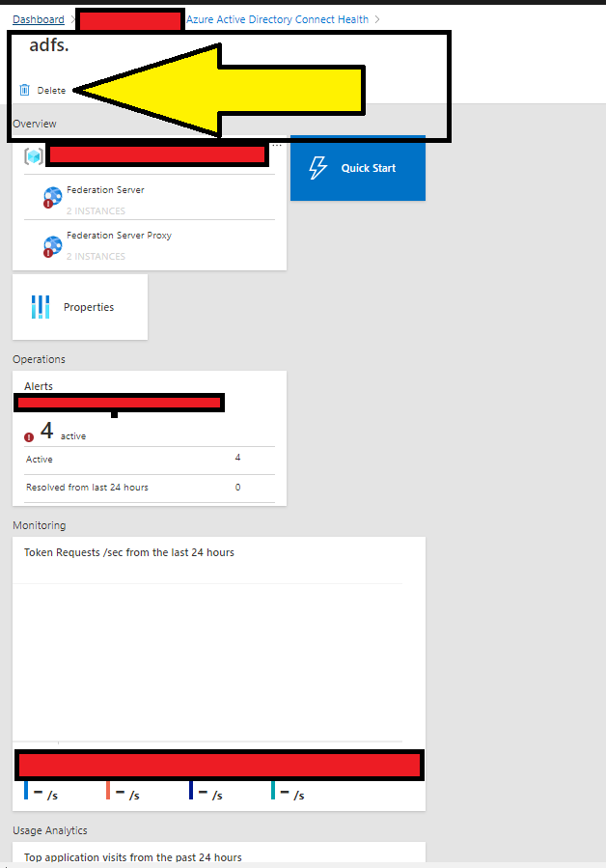Select Resolved from last 24 hours row
This screenshot has width=606, height=868.
pos(150,488)
